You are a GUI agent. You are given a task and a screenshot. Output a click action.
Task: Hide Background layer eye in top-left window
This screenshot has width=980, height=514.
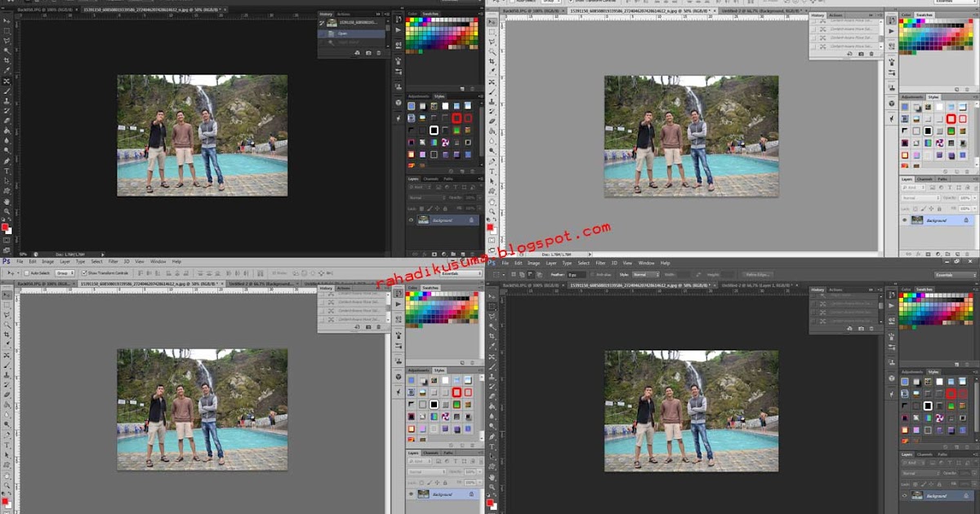(411, 219)
